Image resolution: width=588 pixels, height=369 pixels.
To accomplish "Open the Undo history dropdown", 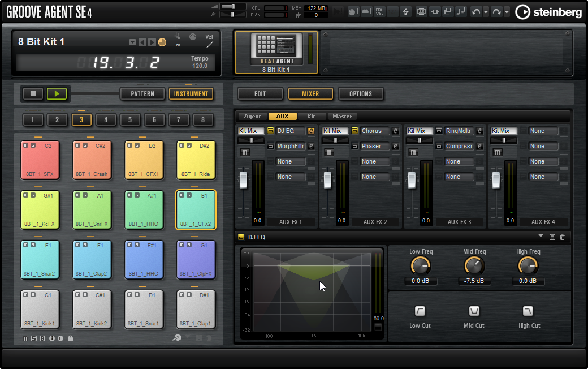I will tap(486, 12).
